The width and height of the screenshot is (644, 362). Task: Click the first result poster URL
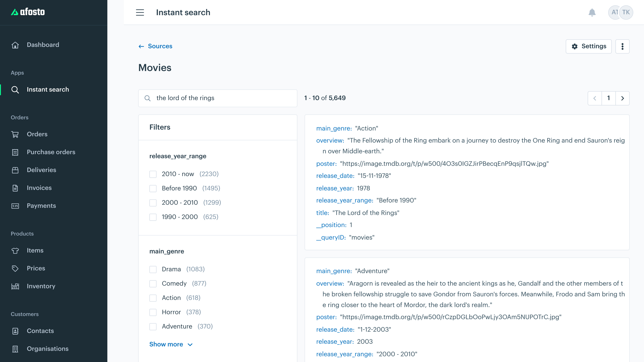point(444,163)
